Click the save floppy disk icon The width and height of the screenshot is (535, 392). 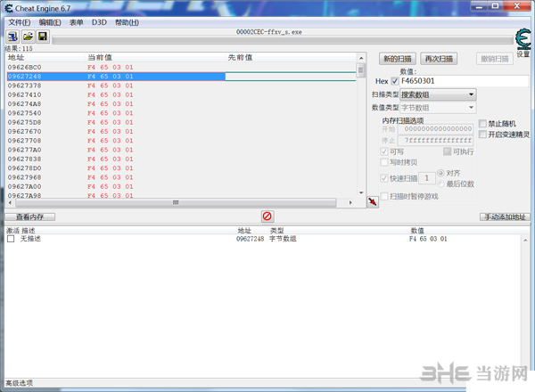(x=43, y=37)
